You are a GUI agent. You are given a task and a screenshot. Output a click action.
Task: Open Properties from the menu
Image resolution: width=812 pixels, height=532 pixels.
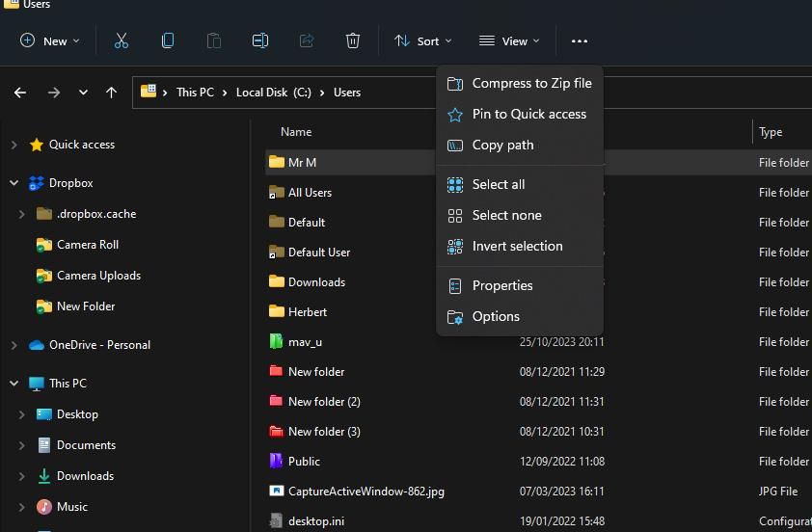(501, 285)
